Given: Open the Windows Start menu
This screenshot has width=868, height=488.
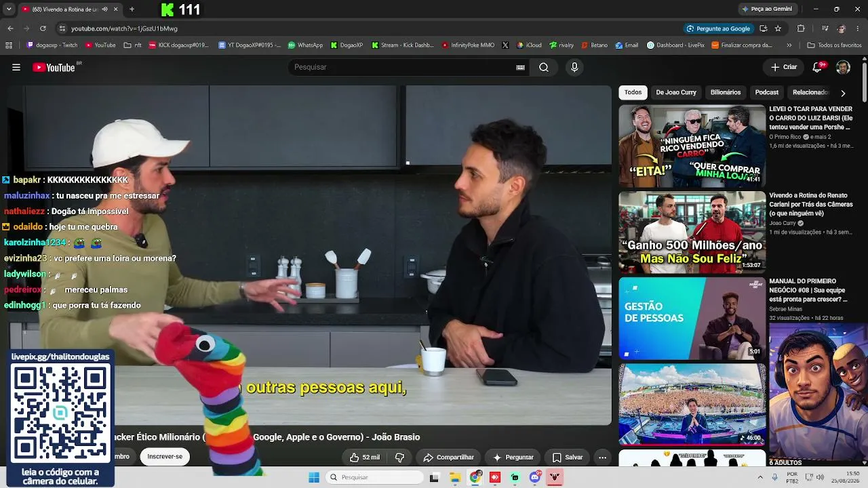Looking at the screenshot, I should point(314,477).
